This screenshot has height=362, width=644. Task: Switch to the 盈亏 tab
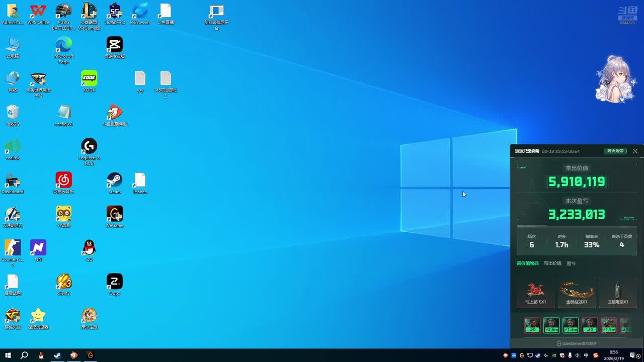point(571,263)
